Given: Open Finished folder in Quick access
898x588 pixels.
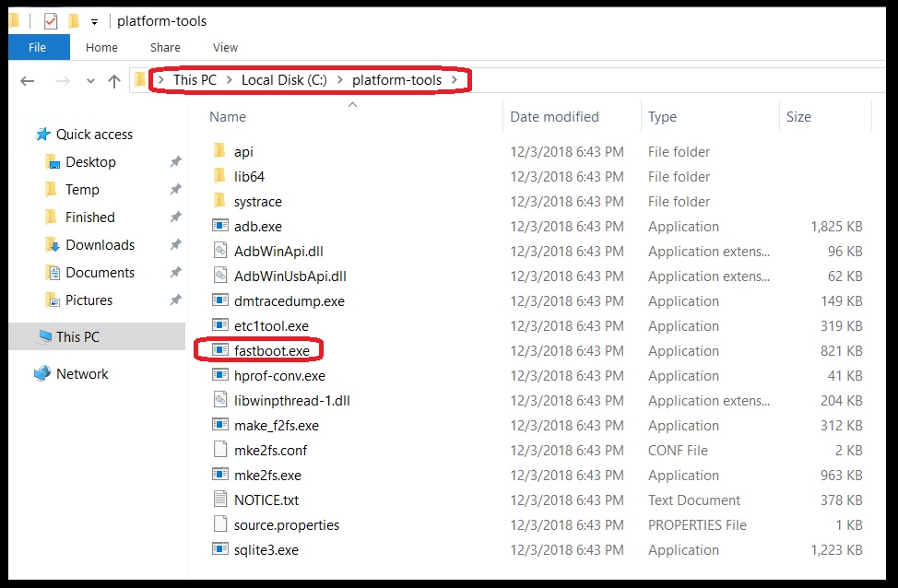Looking at the screenshot, I should point(90,217).
